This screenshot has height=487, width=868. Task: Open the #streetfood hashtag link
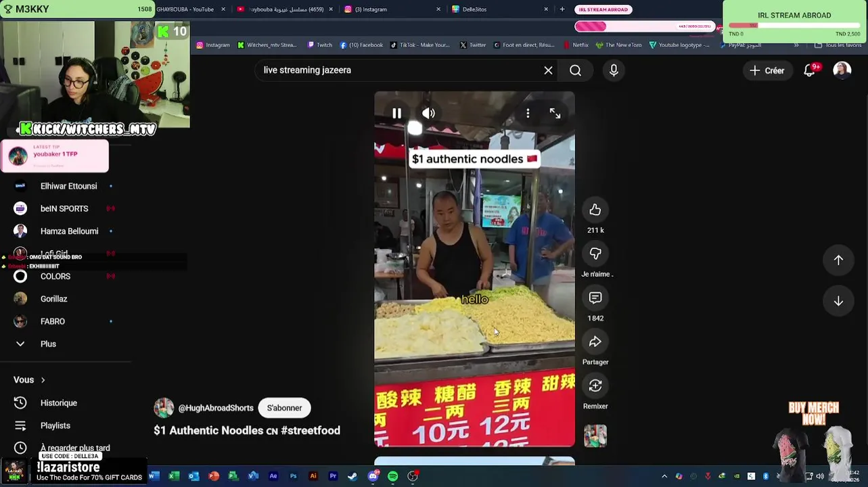(311, 430)
